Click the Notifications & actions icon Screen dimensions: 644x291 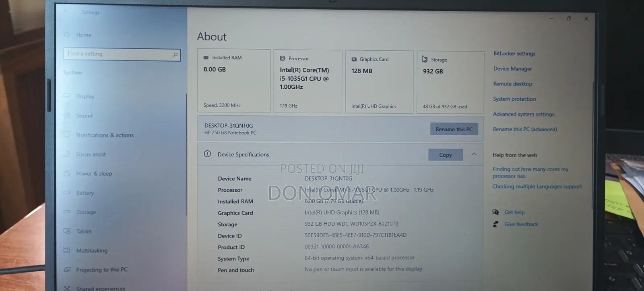[x=67, y=135]
